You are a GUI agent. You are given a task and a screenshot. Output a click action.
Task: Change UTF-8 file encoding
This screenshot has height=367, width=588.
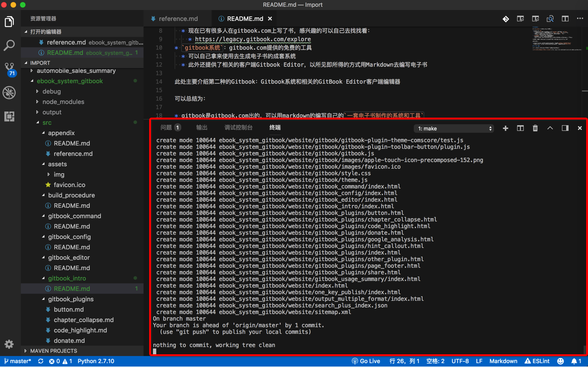click(x=460, y=361)
